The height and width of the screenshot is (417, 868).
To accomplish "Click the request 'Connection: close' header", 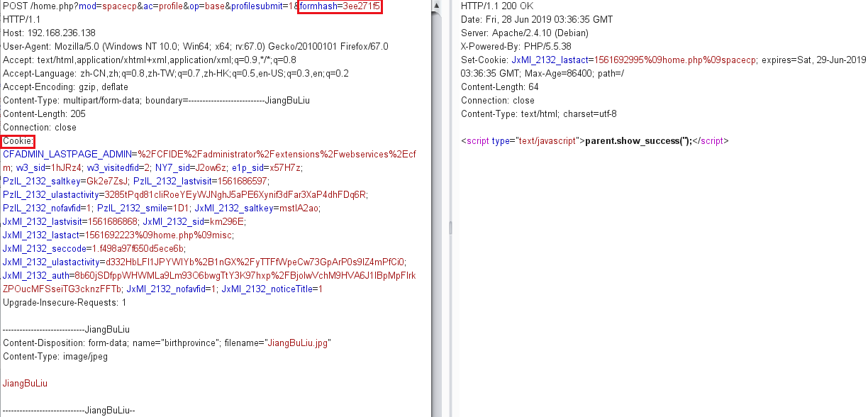I will click(40, 127).
